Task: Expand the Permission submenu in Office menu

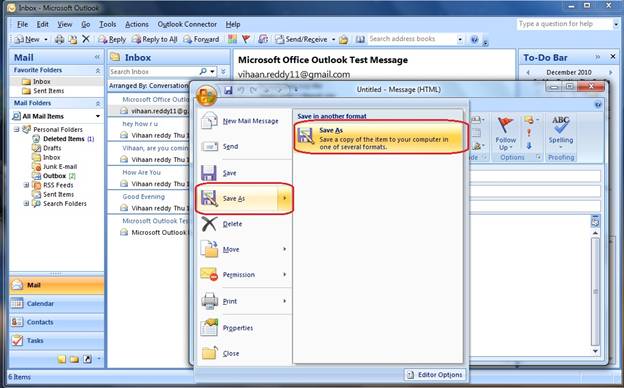Action: 285,275
